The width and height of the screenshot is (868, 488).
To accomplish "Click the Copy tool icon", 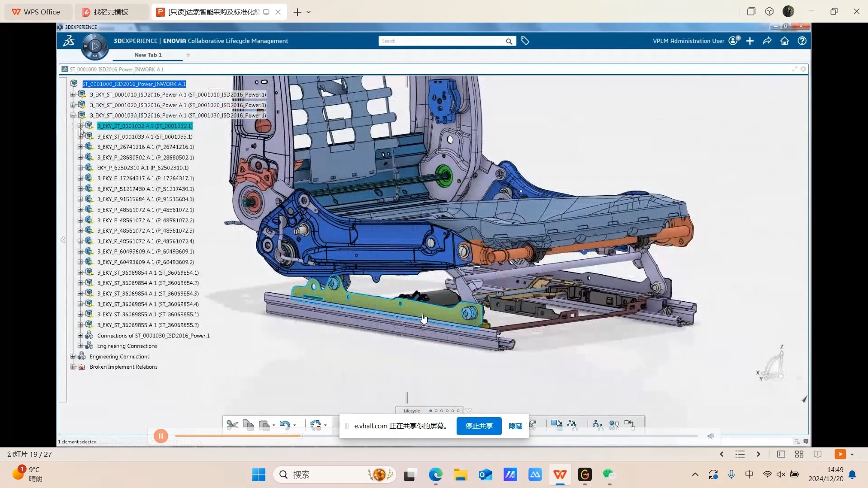I will tap(248, 425).
